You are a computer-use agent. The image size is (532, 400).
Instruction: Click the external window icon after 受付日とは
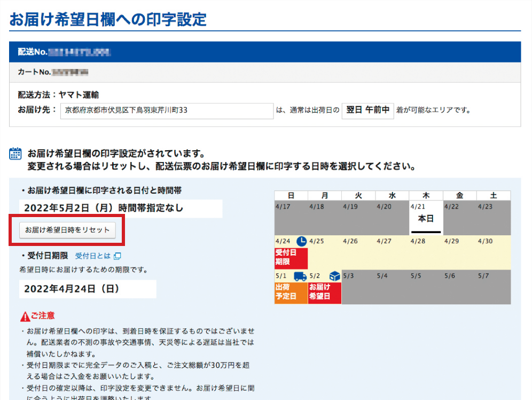coord(118,256)
